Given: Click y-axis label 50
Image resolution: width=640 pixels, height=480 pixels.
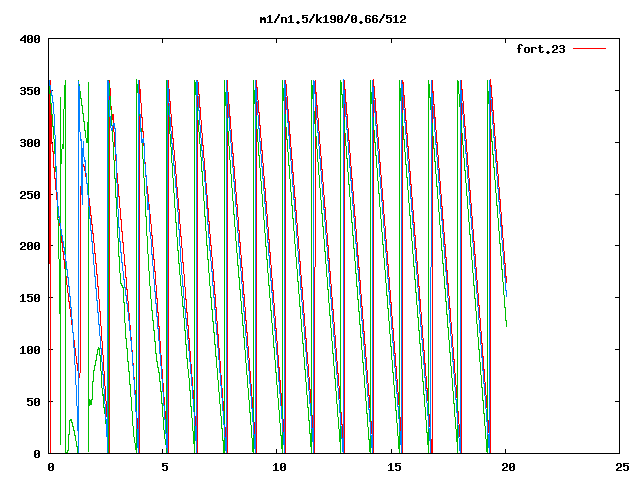Looking at the screenshot, I should coord(34,402).
